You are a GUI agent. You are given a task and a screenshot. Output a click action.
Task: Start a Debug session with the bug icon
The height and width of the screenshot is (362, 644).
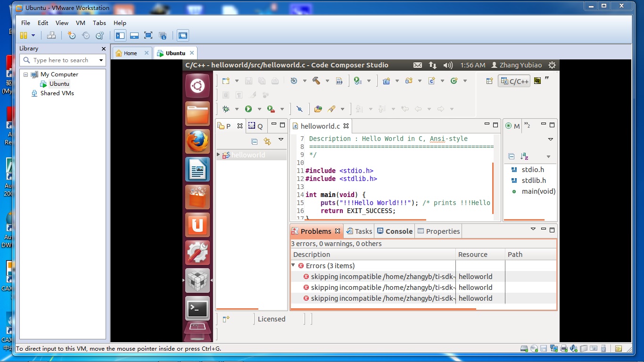tap(226, 109)
